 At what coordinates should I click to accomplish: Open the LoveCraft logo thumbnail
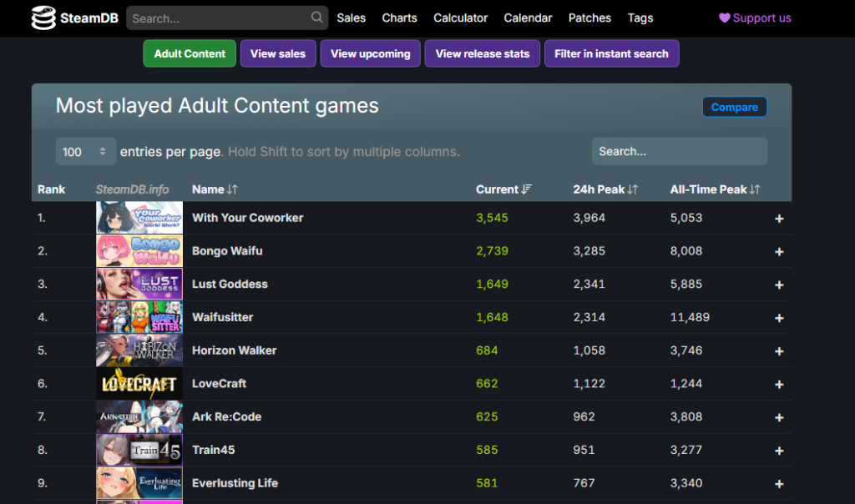[x=139, y=384]
